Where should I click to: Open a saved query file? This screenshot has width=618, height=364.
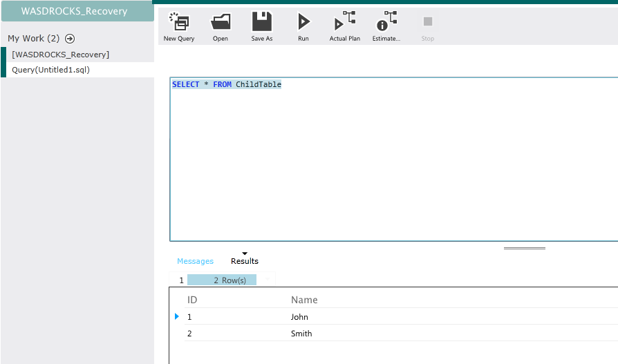[x=221, y=23]
